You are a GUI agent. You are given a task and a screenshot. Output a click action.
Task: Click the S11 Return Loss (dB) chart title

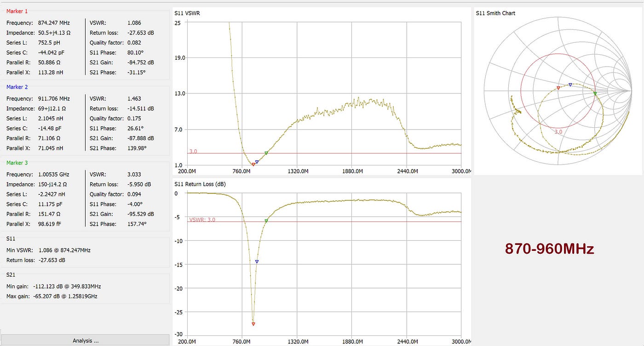point(200,184)
